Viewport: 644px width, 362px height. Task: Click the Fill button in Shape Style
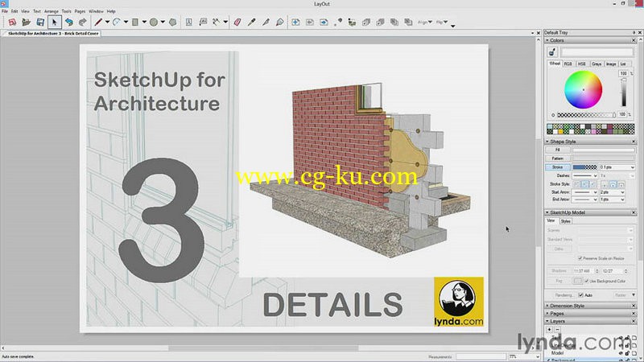pos(557,150)
